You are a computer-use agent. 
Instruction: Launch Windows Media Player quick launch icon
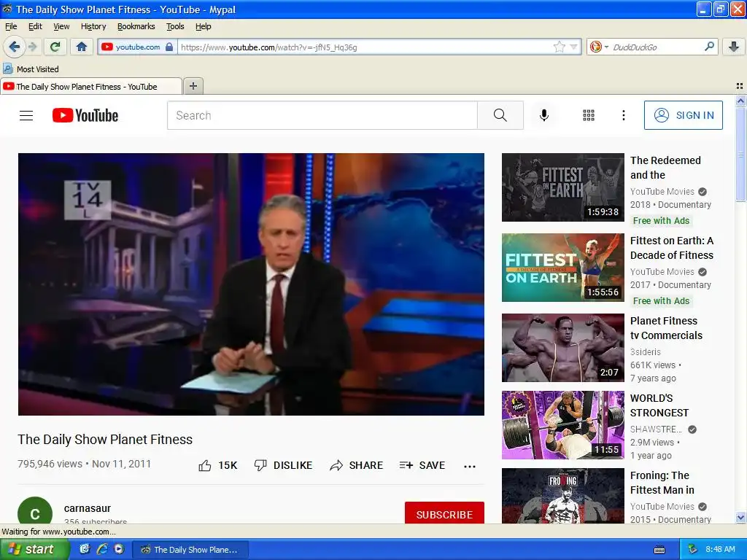[119, 549]
